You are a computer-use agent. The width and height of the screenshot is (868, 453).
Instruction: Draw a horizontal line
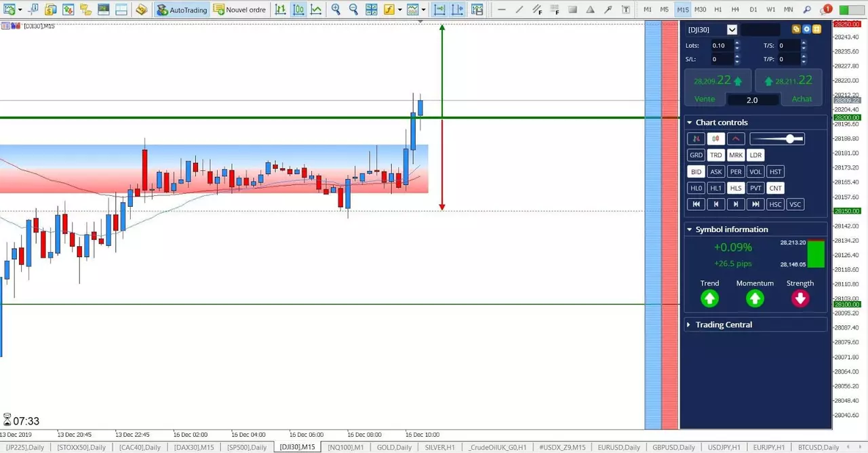502,10
